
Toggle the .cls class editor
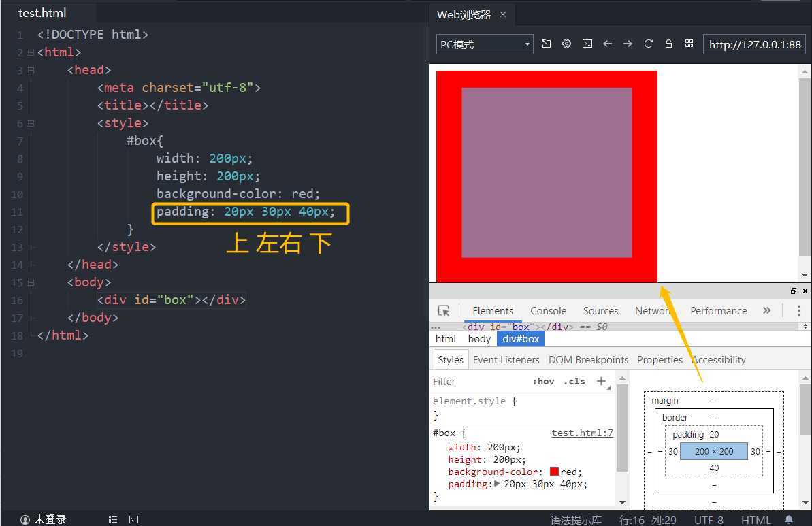point(574,382)
